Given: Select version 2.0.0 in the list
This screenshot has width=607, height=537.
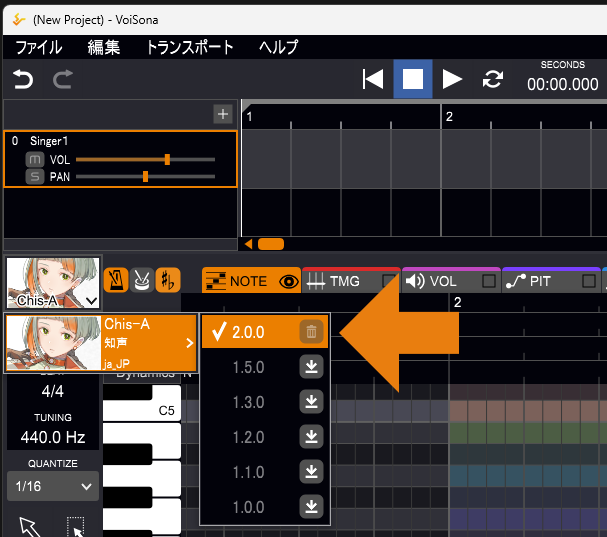Looking at the screenshot, I should click(x=265, y=332).
